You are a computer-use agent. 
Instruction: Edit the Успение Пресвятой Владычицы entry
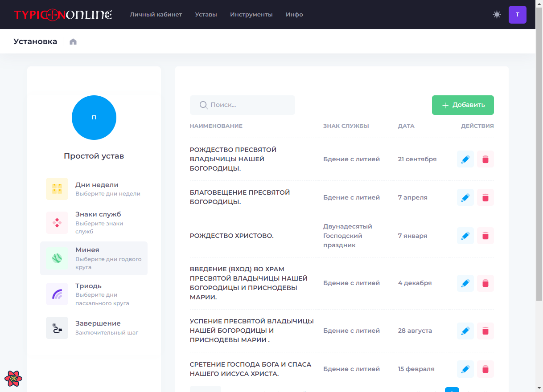point(465,331)
